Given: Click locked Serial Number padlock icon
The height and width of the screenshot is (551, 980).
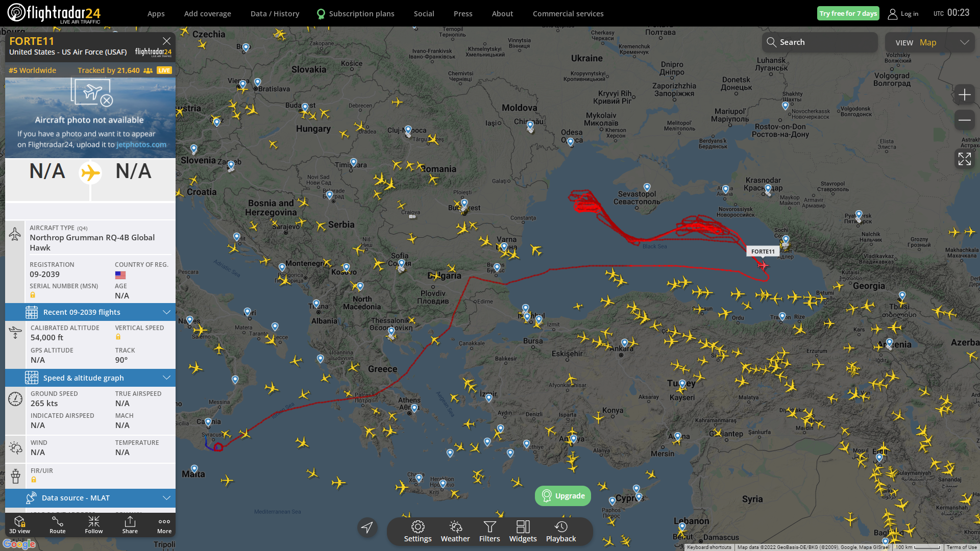Looking at the screenshot, I should pyautogui.click(x=33, y=295).
